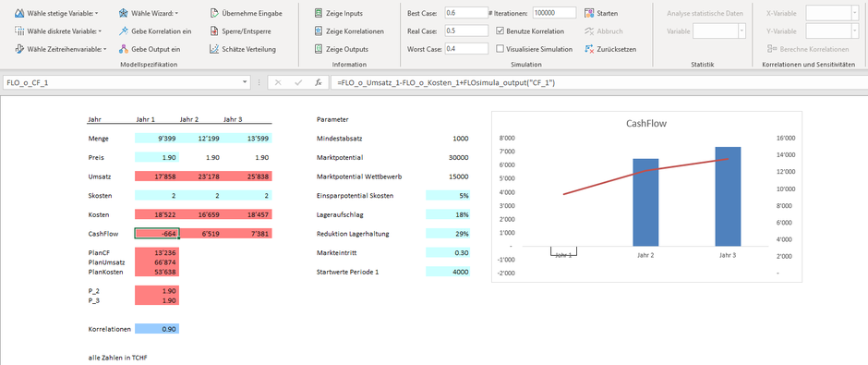
Task: Click the Schätze Verteilung icon
Action: pos(214,49)
